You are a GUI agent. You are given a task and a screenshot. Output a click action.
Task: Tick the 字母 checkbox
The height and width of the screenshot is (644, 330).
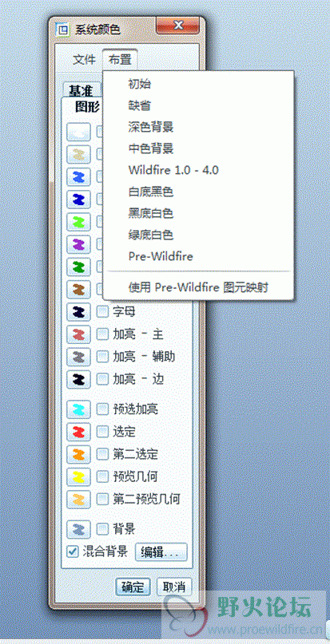point(102,312)
